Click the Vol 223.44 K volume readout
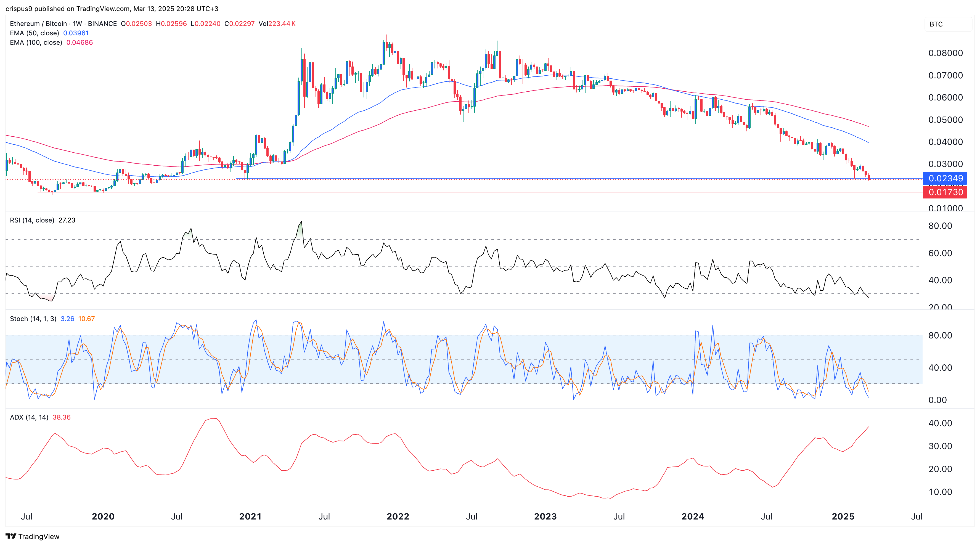This screenshot has height=546, width=980. [277, 23]
